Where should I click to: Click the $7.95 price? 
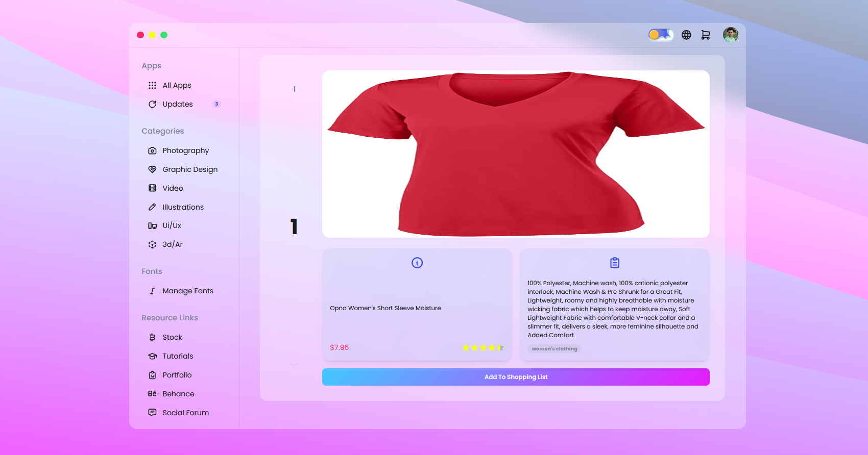pyautogui.click(x=339, y=347)
